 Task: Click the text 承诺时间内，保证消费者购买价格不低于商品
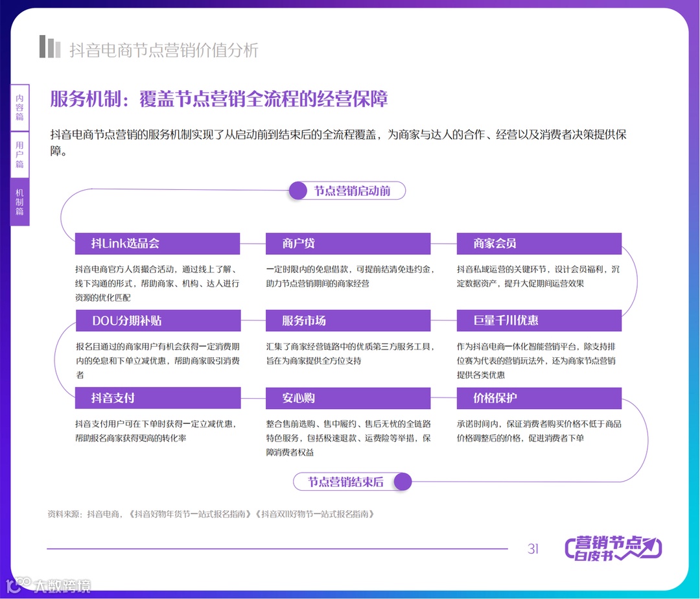(x=539, y=423)
